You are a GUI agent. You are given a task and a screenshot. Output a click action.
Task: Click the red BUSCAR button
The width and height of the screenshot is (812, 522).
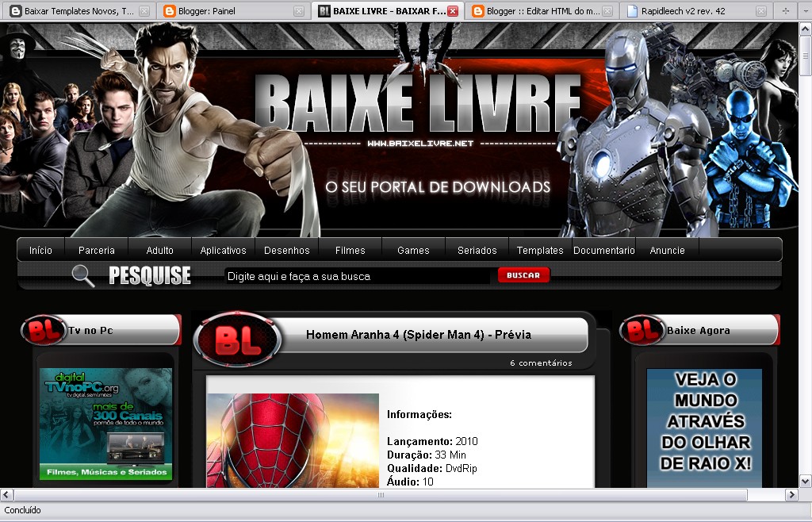pyautogui.click(x=523, y=275)
